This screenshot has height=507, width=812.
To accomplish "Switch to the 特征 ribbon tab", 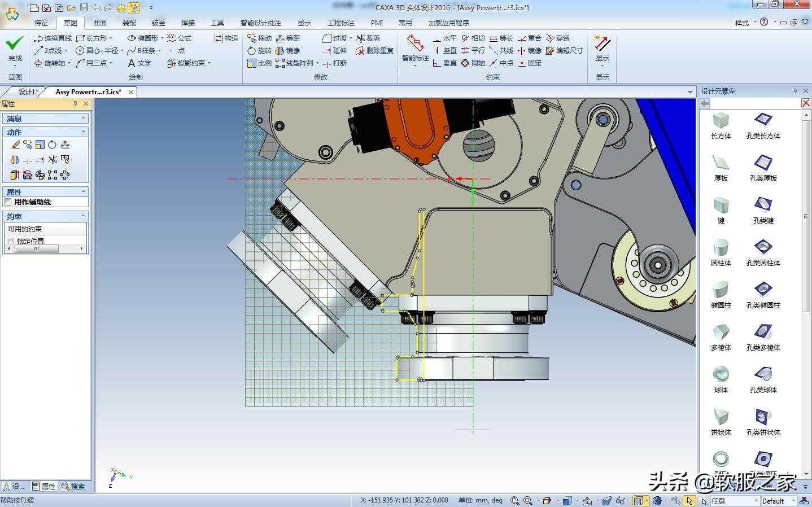I will [x=41, y=23].
